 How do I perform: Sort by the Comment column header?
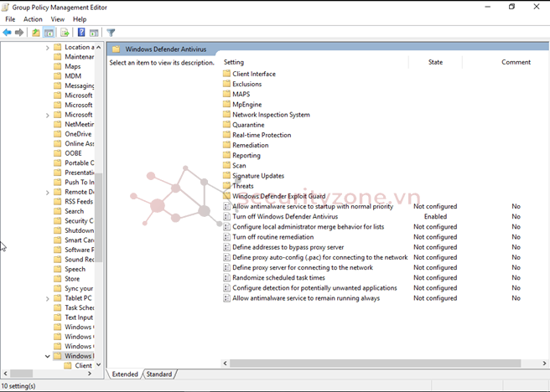pos(516,62)
